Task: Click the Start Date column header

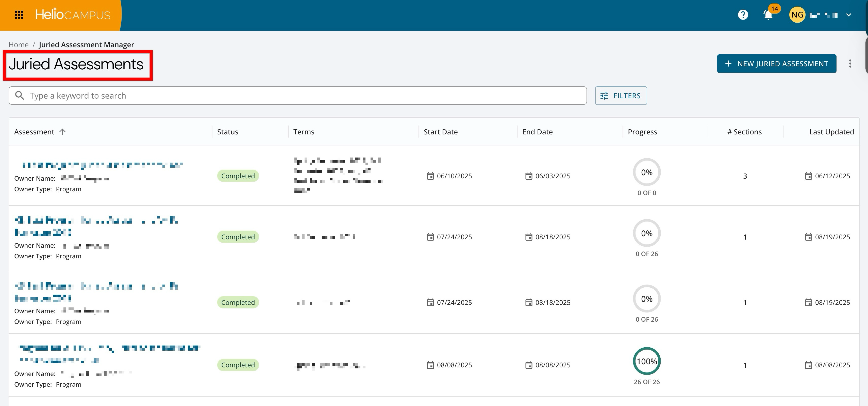Action: coord(440,132)
